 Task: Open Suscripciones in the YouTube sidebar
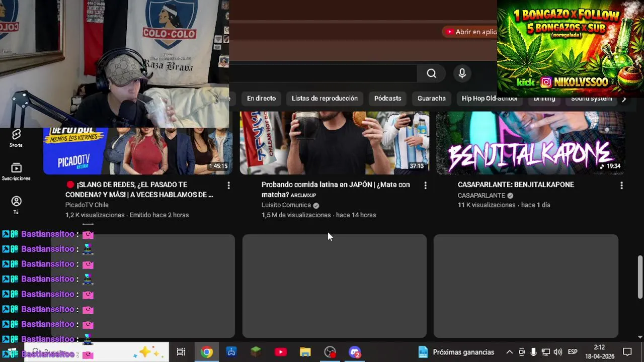(16, 171)
